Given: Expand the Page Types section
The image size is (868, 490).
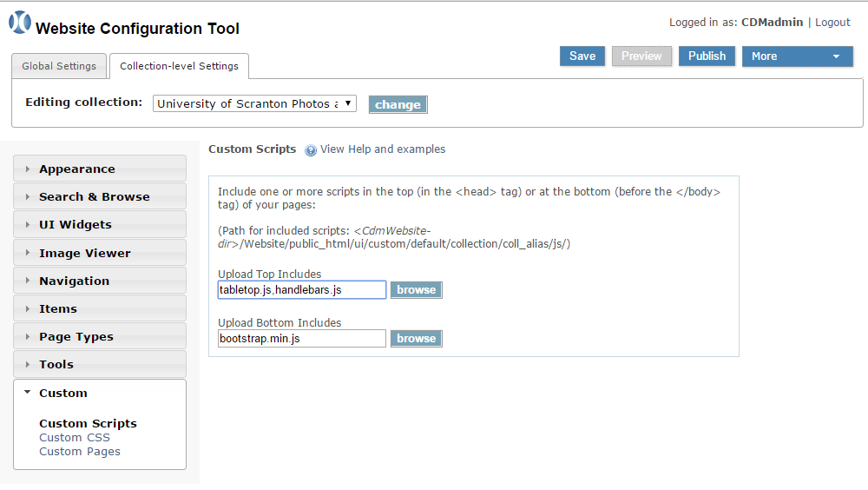Looking at the screenshot, I should (100, 336).
